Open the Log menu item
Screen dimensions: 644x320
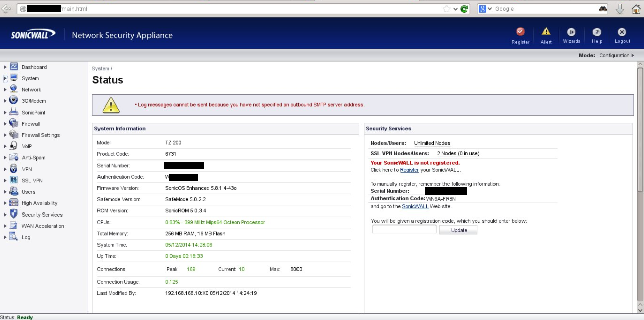pyautogui.click(x=26, y=237)
